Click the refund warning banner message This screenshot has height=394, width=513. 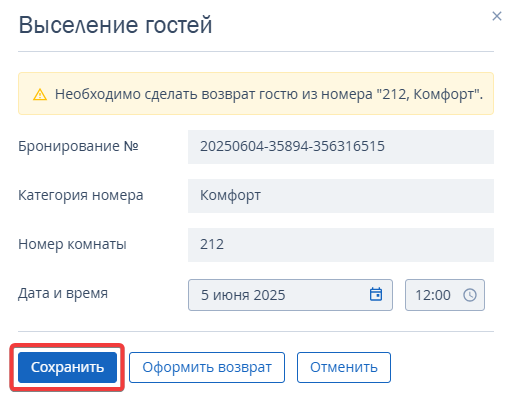click(256, 94)
